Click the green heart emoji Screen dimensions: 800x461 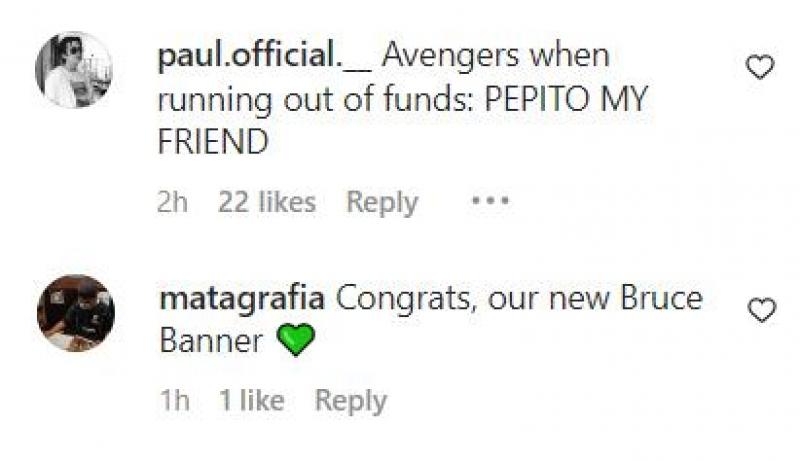295,343
